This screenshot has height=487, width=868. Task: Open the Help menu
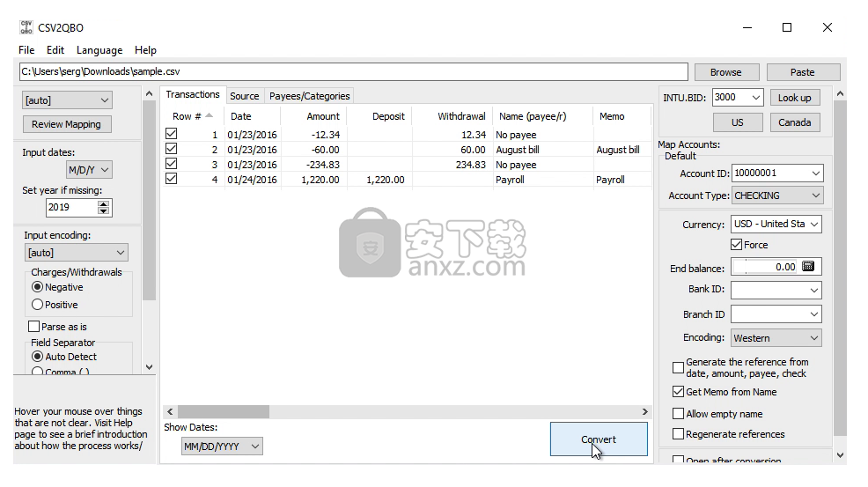point(145,50)
